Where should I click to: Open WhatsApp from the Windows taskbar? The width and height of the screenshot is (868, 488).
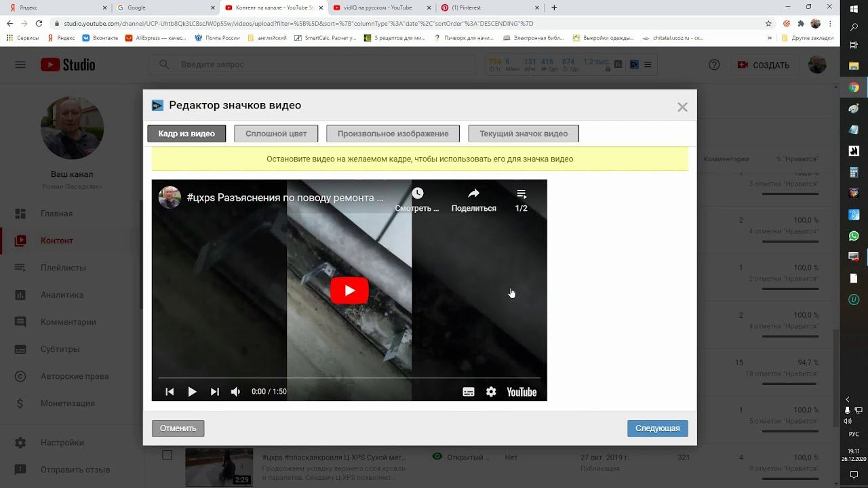[x=854, y=236]
